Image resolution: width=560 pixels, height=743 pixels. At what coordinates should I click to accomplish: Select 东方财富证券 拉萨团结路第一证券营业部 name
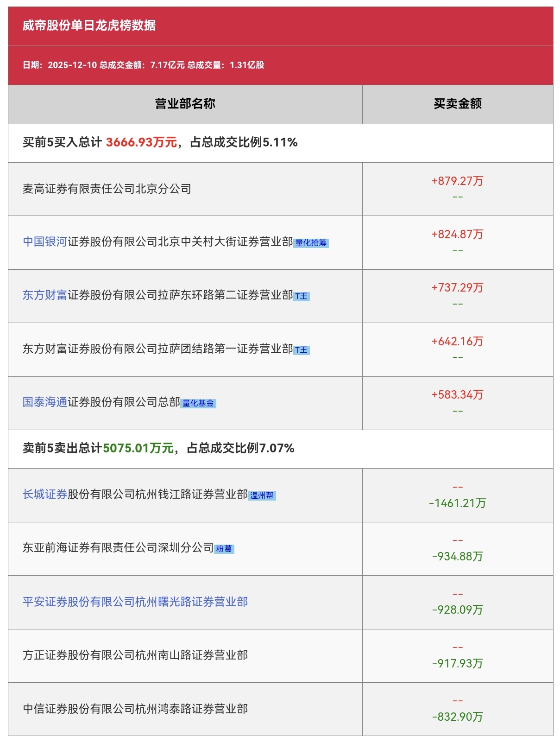click(158, 349)
